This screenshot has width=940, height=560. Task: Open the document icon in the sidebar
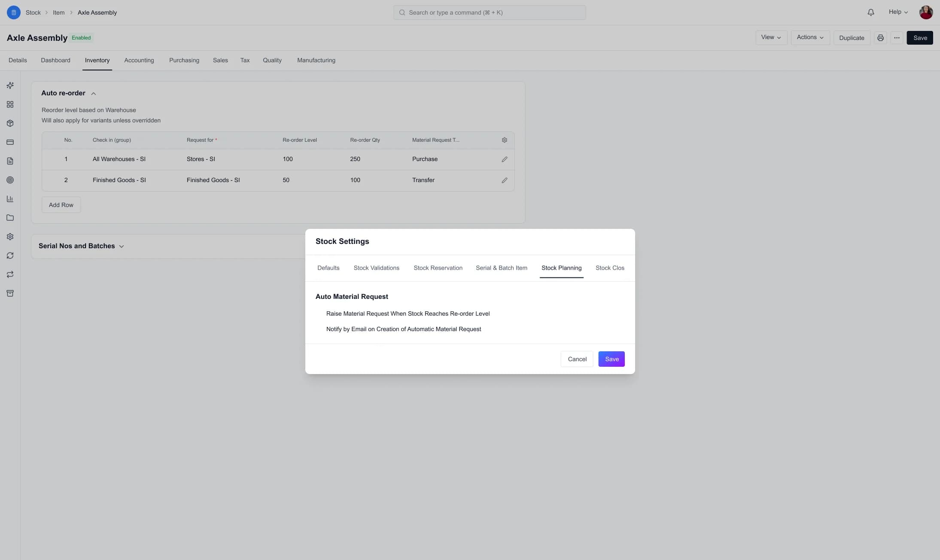[10, 161]
